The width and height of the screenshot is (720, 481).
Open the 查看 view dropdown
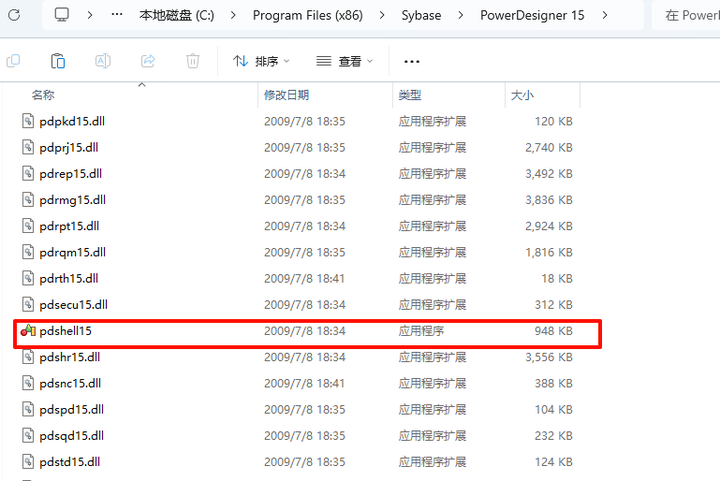click(x=345, y=61)
